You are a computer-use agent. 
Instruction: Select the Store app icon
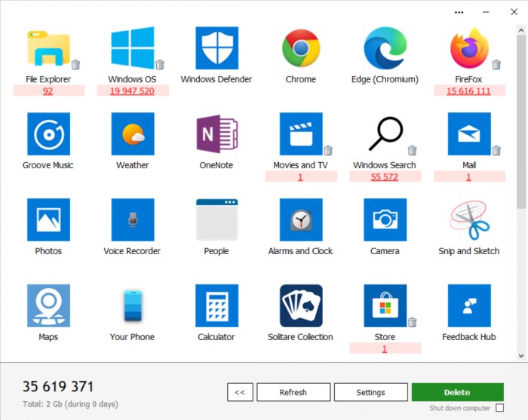coord(385,305)
